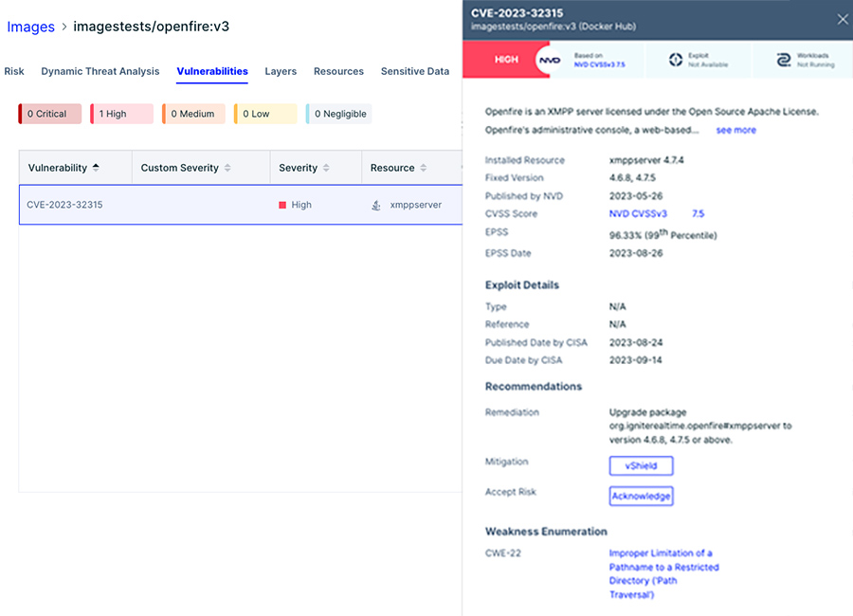Click the vShield mitigation button

(641, 466)
